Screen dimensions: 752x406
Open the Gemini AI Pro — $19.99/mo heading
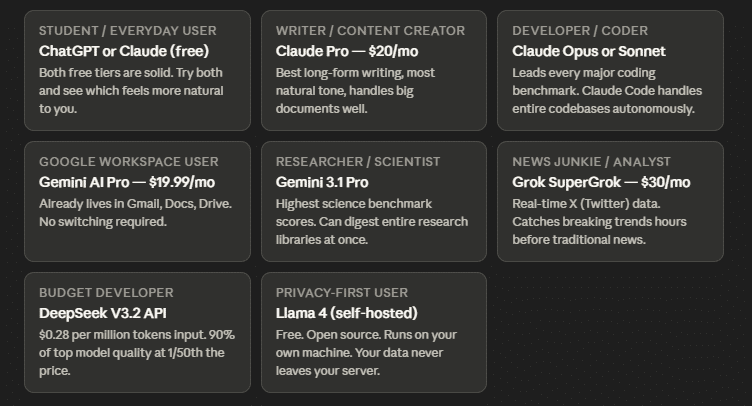pyautogui.click(x=127, y=182)
